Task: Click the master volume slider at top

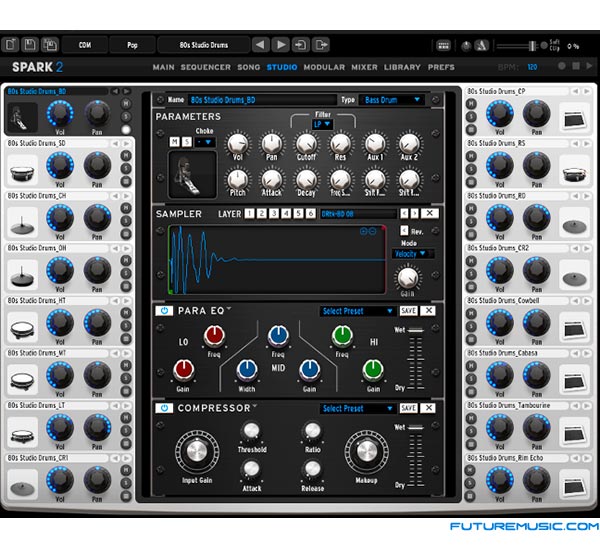Action: pos(517,46)
